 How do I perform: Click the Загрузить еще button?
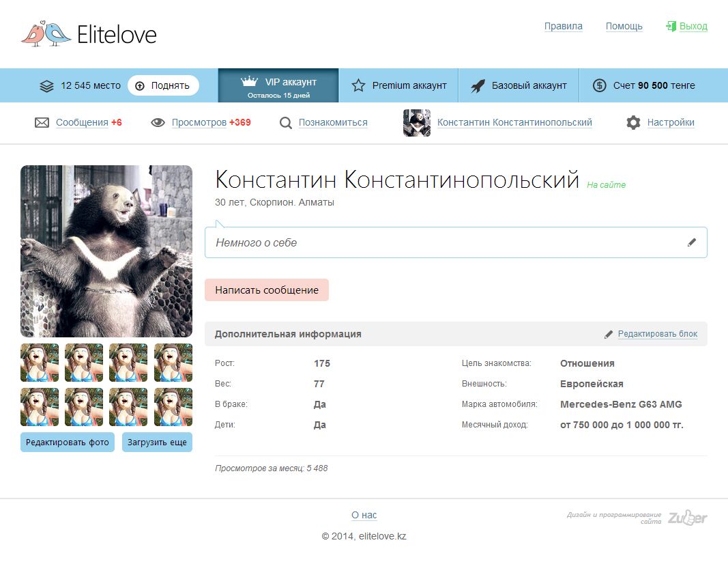(x=157, y=442)
